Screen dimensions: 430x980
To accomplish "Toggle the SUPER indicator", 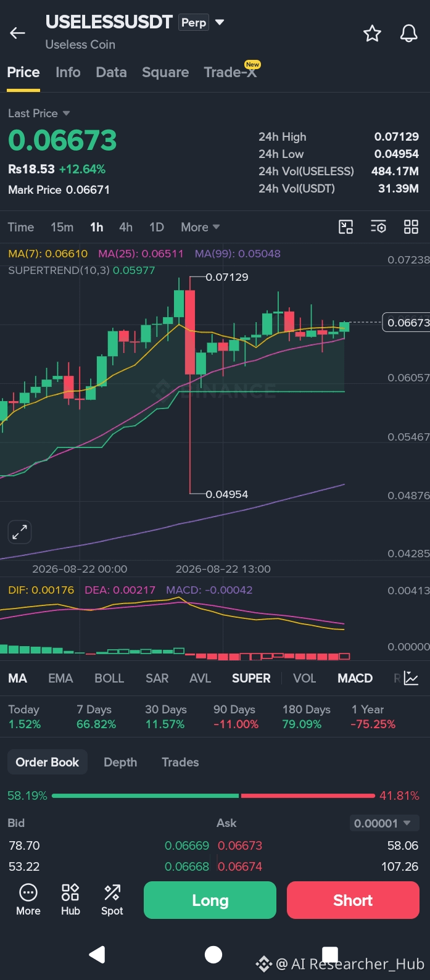I will pos(251,678).
